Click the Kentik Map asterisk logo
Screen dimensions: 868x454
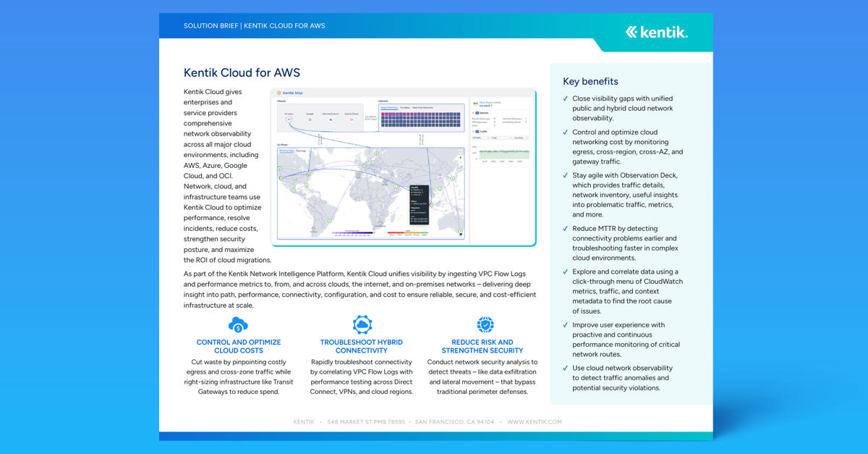(x=279, y=93)
